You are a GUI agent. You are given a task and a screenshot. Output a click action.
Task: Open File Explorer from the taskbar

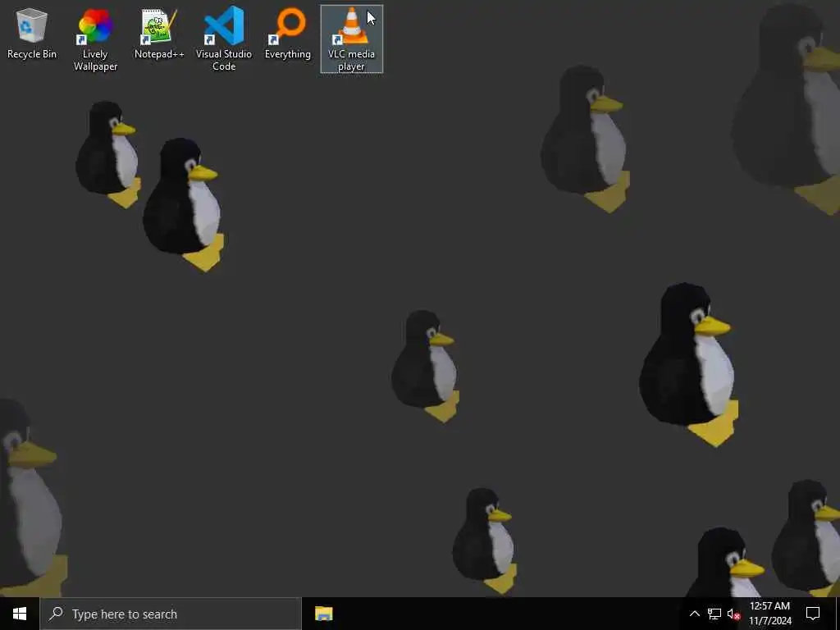[323, 614]
